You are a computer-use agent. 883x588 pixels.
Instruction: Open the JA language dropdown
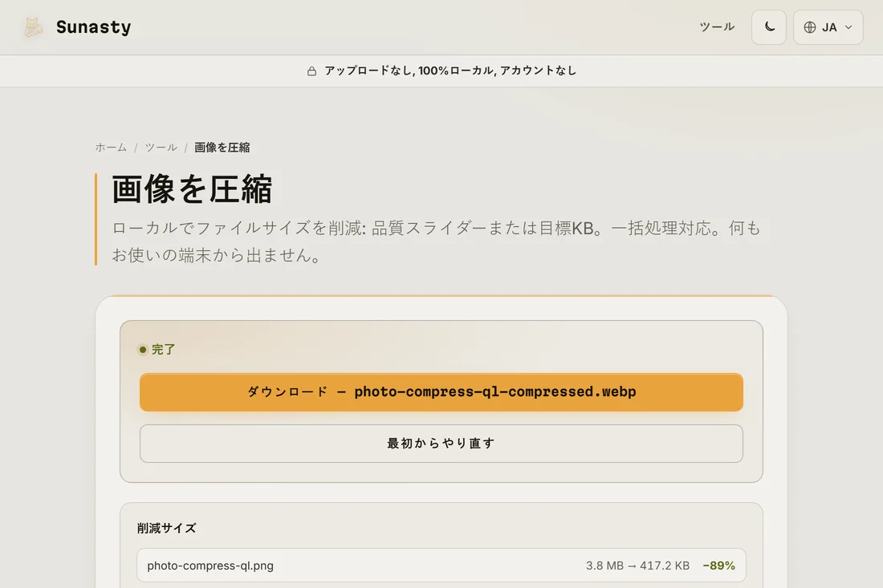coord(828,27)
